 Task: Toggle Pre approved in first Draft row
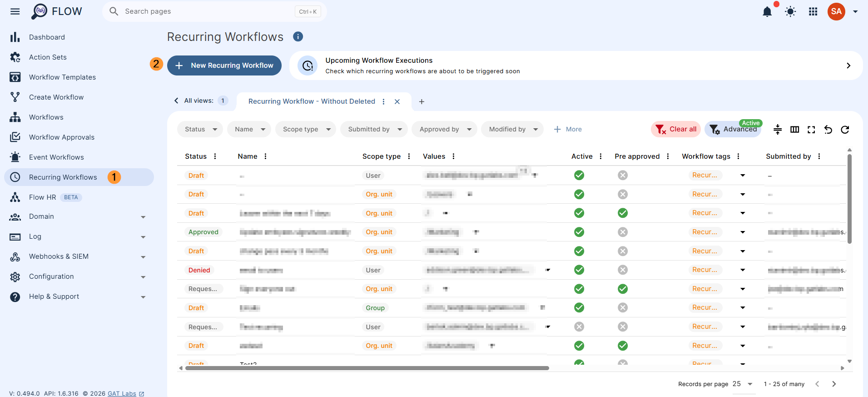(x=623, y=175)
